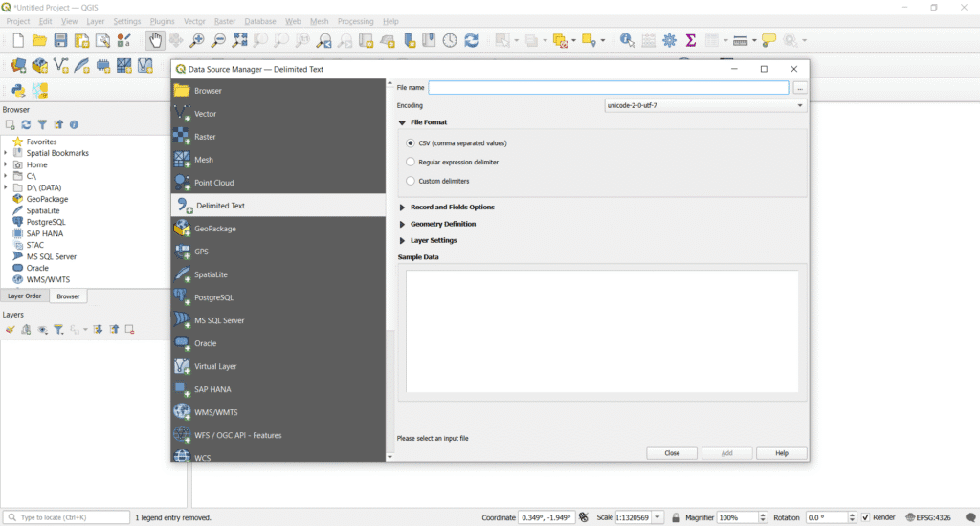Open the Plugins menu
Screen dimensions: 980x526
pos(162,21)
